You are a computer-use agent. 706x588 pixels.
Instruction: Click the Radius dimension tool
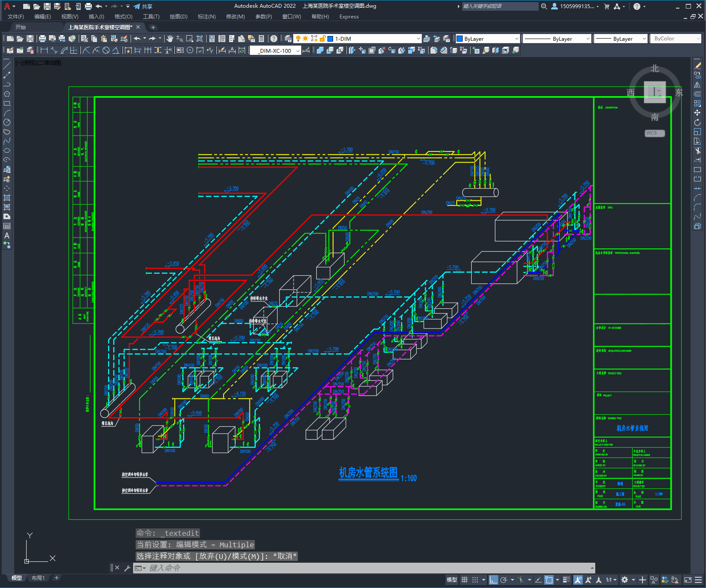(x=86, y=50)
